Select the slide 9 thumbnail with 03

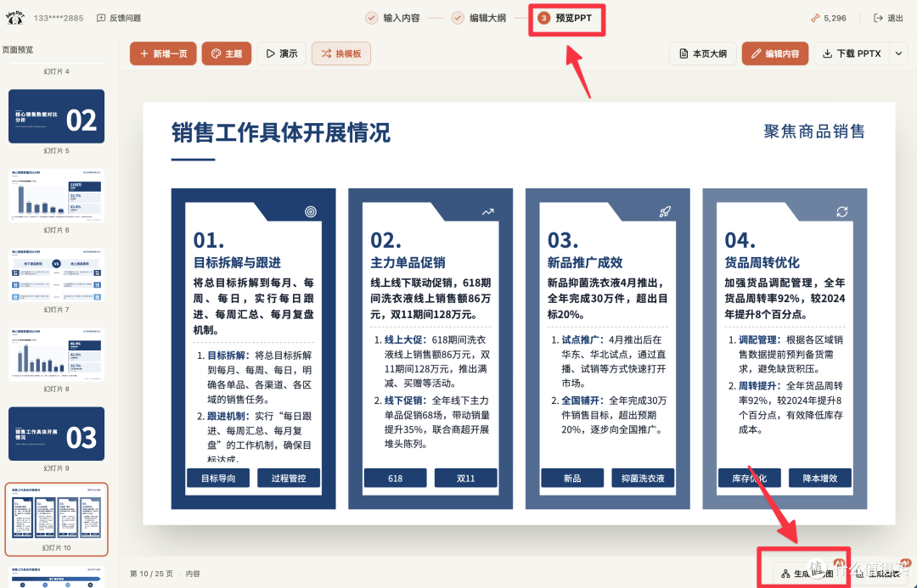point(56,434)
